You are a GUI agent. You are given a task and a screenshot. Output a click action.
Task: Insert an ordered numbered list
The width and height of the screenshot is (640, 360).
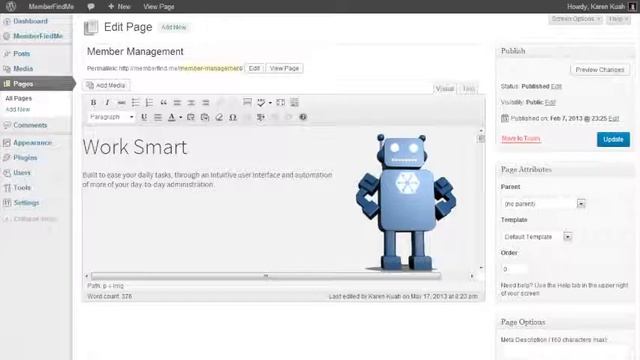point(149,102)
